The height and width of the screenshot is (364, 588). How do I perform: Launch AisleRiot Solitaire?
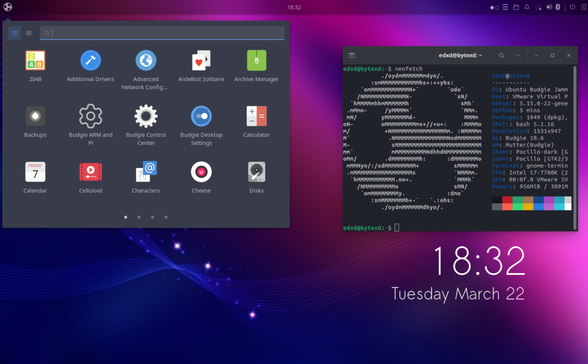(x=201, y=60)
